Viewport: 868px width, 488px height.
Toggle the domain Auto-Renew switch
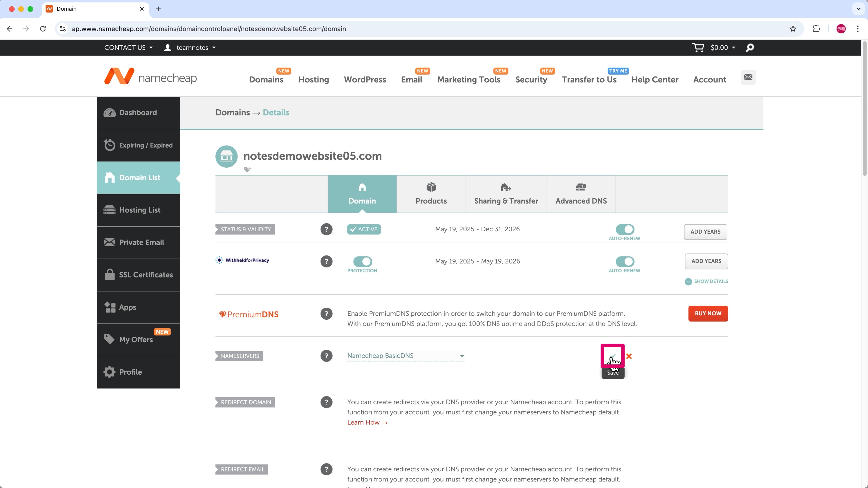click(x=625, y=229)
